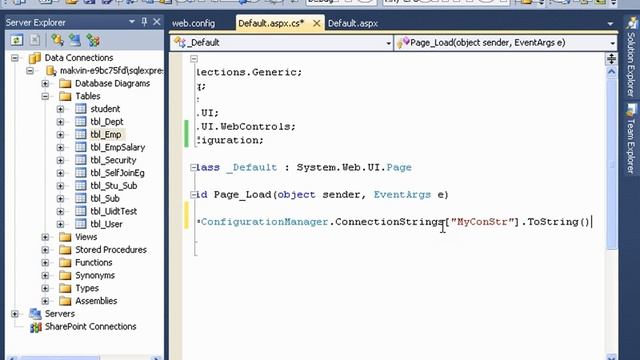This screenshot has width=640, height=360.
Task: Click the ConfigurationManager text in code
Action: [x=264, y=222]
